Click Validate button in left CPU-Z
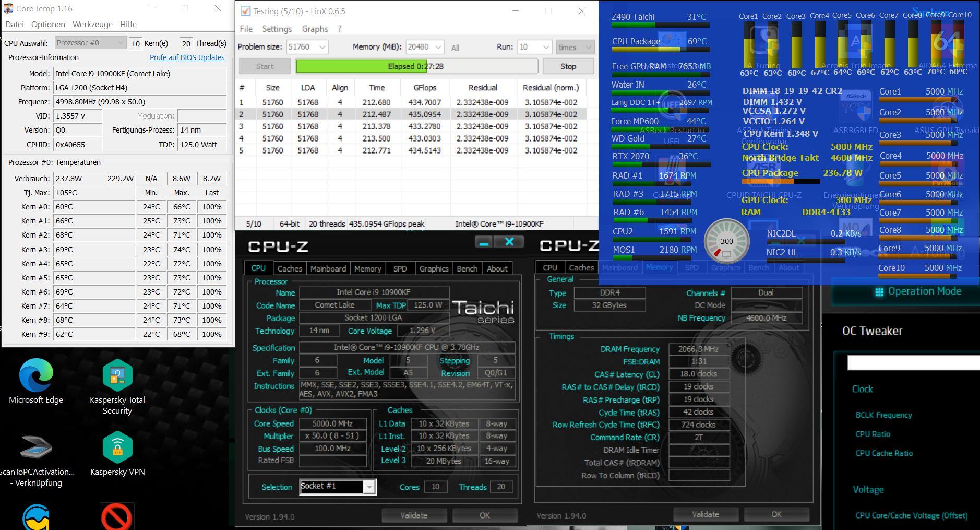This screenshot has width=980, height=530. click(414, 515)
